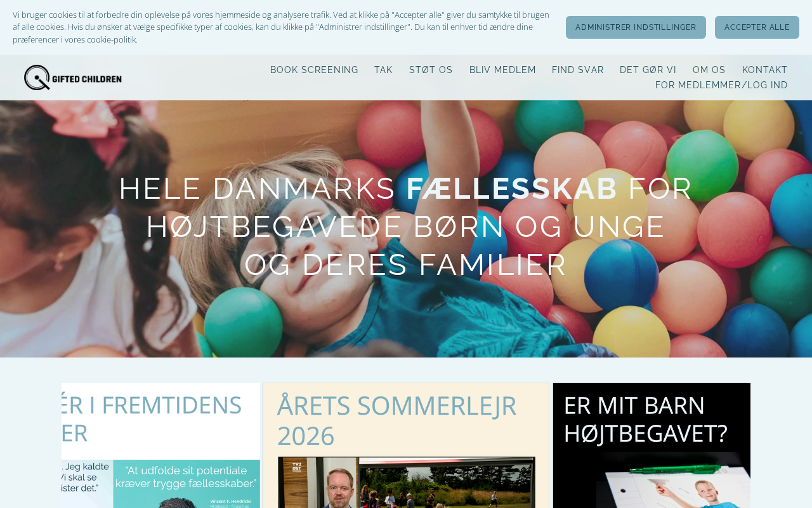Open Administrer indstillinger cookie settings
The height and width of the screenshot is (508, 812).
(x=636, y=27)
